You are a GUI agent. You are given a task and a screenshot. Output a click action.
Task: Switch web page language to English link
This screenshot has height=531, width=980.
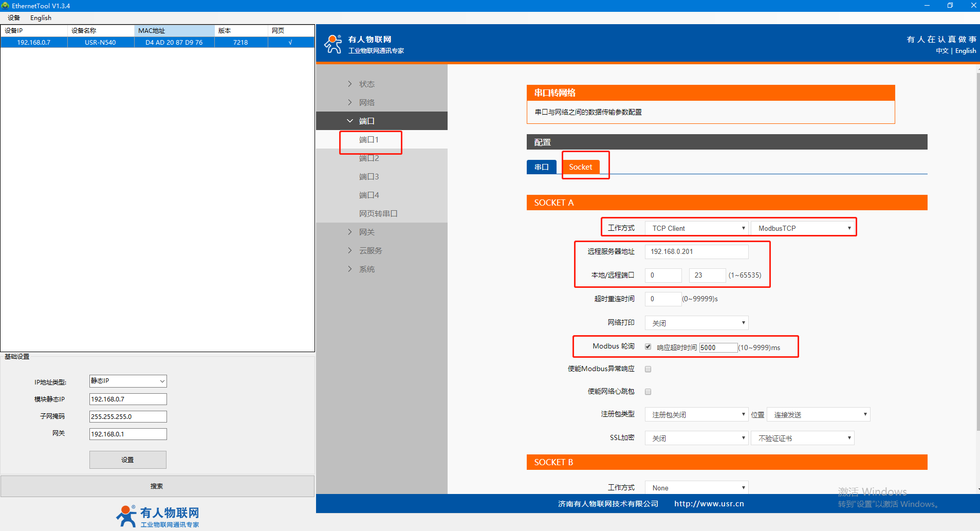(x=965, y=51)
